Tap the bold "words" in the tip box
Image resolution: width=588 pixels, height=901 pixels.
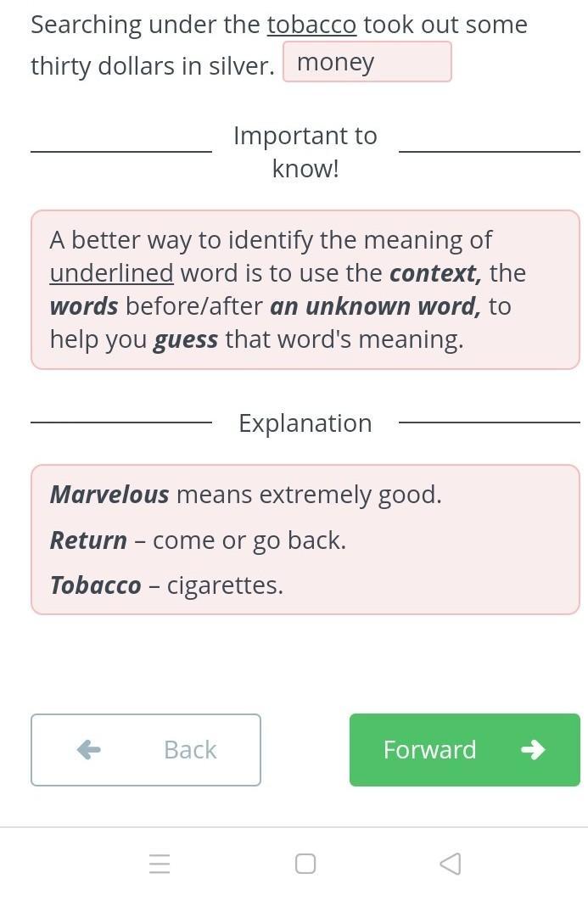[84, 305]
